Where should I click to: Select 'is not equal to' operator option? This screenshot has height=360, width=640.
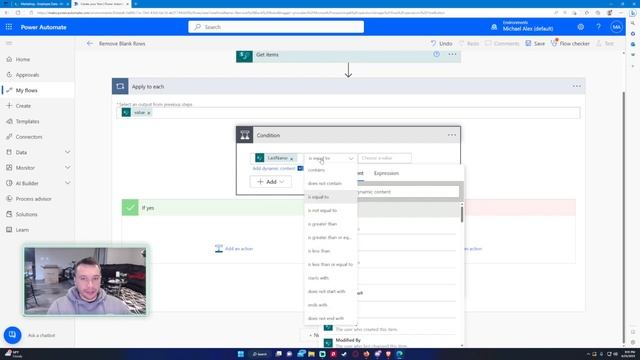coord(331,210)
